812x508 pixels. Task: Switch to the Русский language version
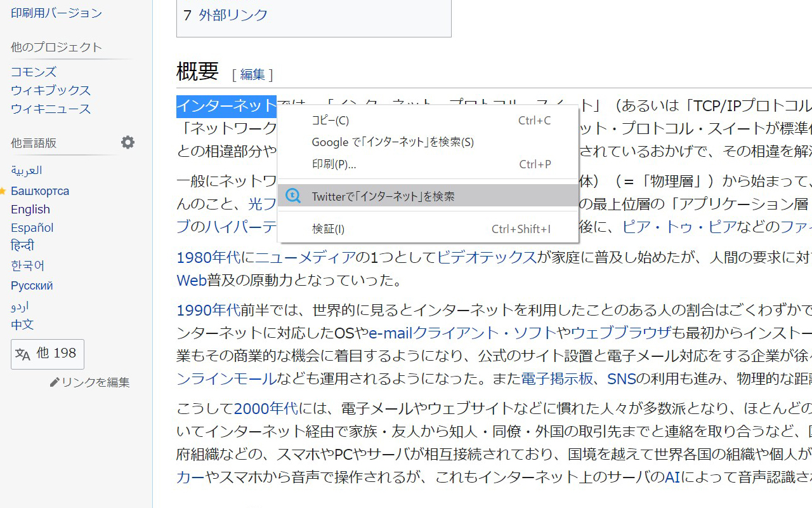click(x=32, y=285)
